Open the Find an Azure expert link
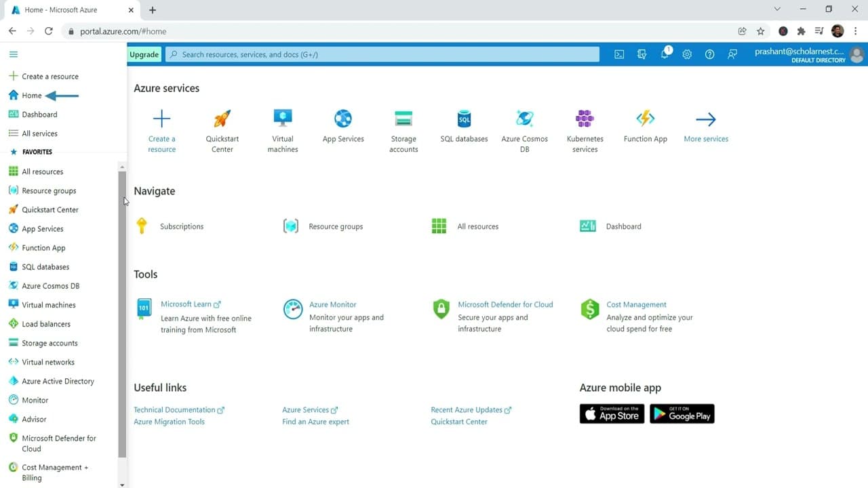The width and height of the screenshot is (868, 488). pos(315,422)
